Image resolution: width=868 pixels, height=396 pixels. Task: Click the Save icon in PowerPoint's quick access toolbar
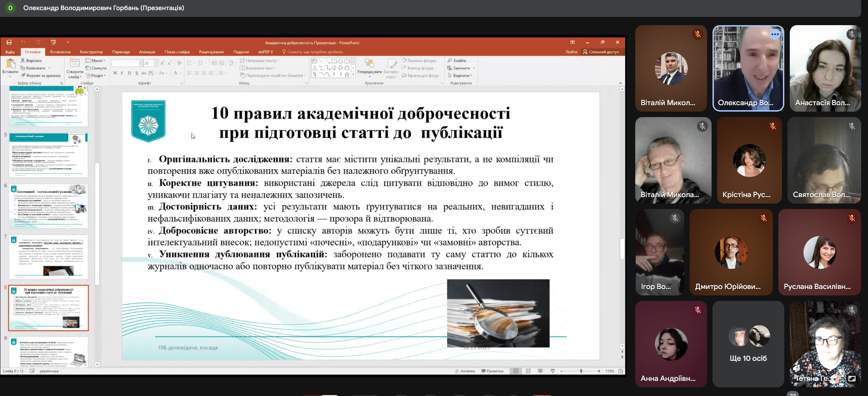(x=9, y=43)
